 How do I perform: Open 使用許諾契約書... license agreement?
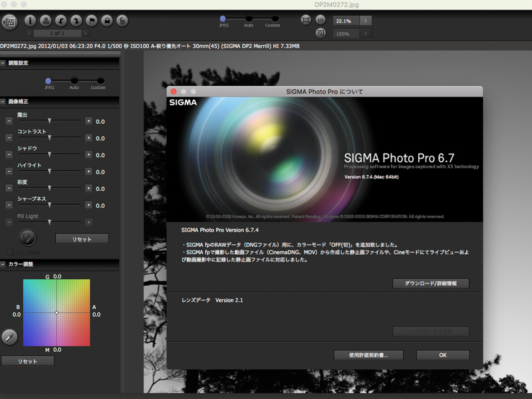click(368, 355)
